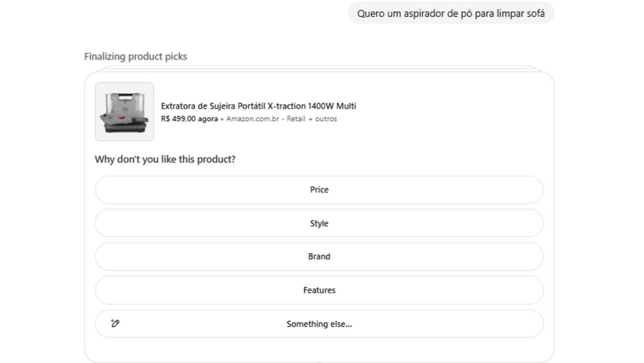Screen dimensions: 644x363
Task: Open the Extratora de Sujeira product title
Action: [258, 106]
